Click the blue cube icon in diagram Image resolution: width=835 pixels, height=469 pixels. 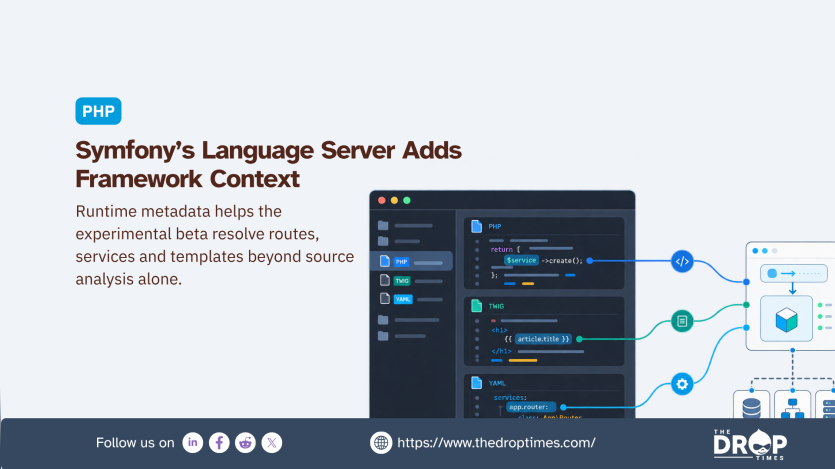coord(787,319)
